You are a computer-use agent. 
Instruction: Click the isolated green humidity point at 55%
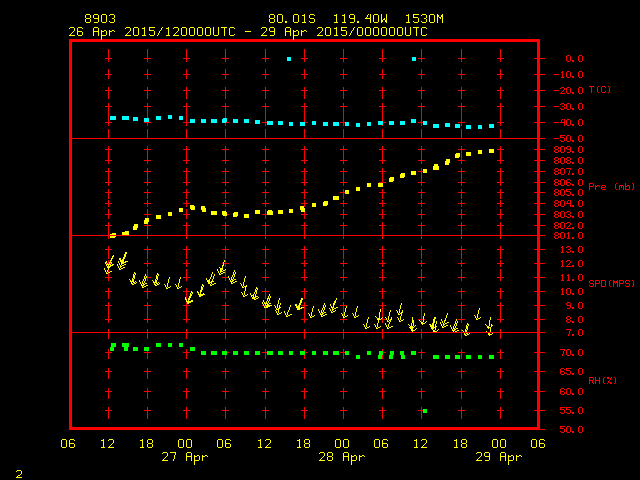[425, 411]
